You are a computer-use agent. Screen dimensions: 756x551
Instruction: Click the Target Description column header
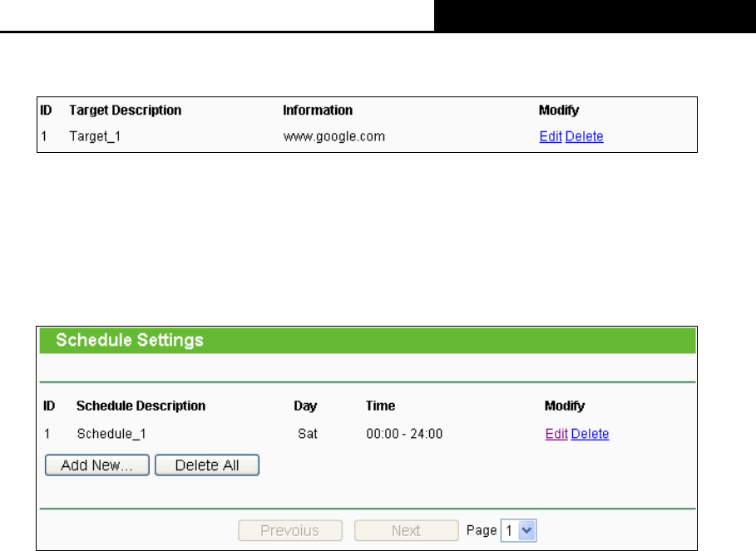tap(125, 110)
